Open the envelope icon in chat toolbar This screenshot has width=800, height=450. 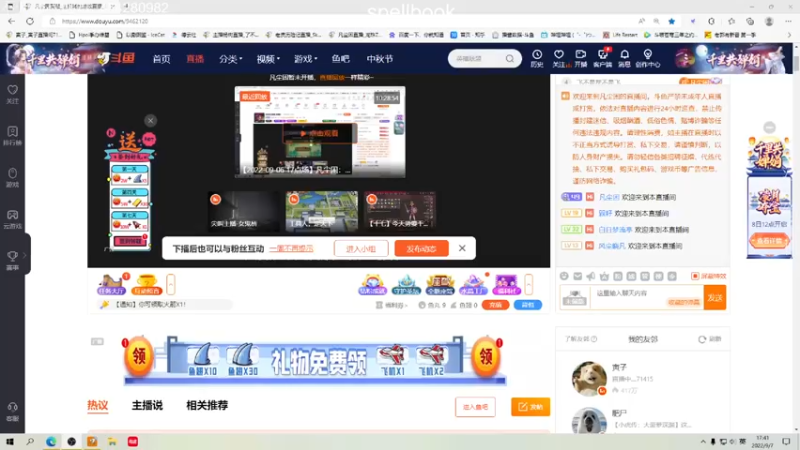click(578, 276)
